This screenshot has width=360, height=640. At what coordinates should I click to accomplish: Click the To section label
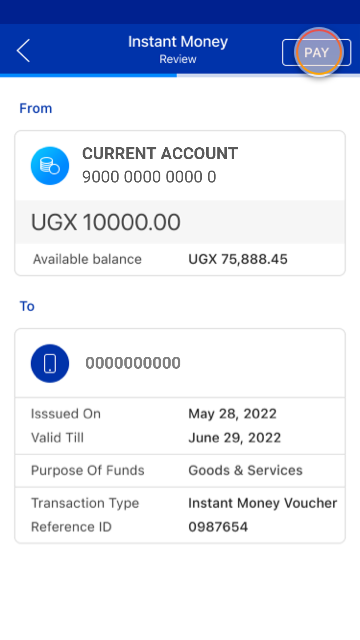click(x=27, y=306)
